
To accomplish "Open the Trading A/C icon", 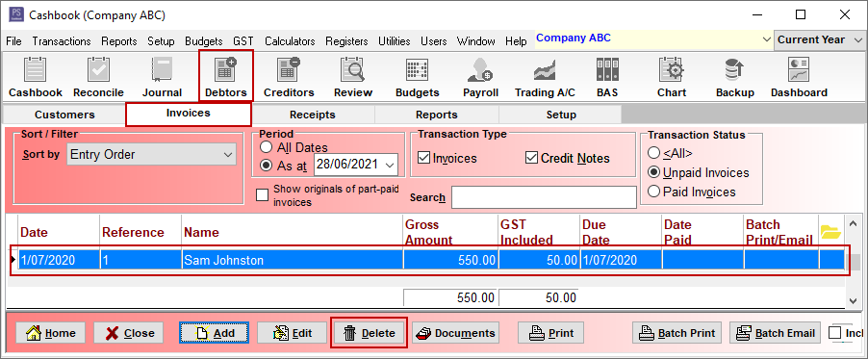I will [545, 78].
